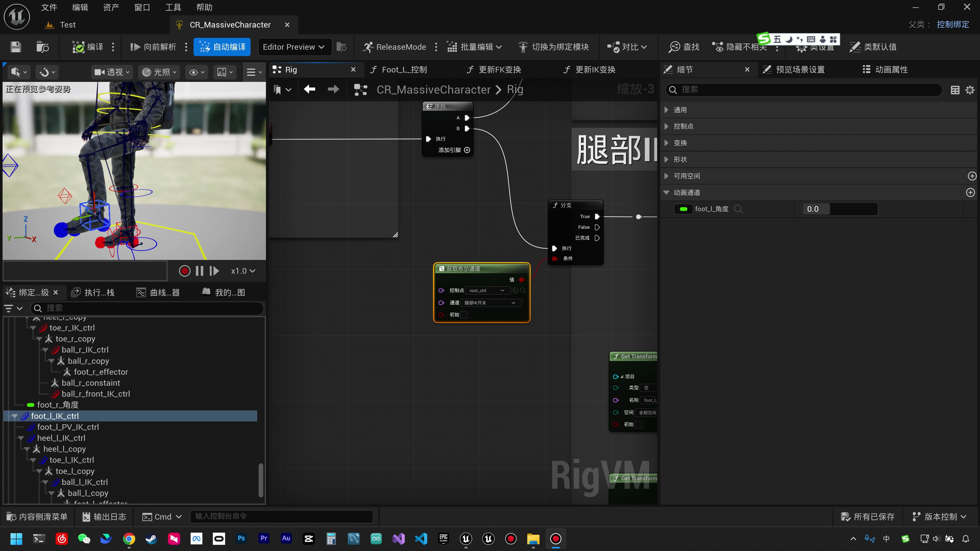Pause the viewport playback
The image size is (980, 551).
click(199, 271)
